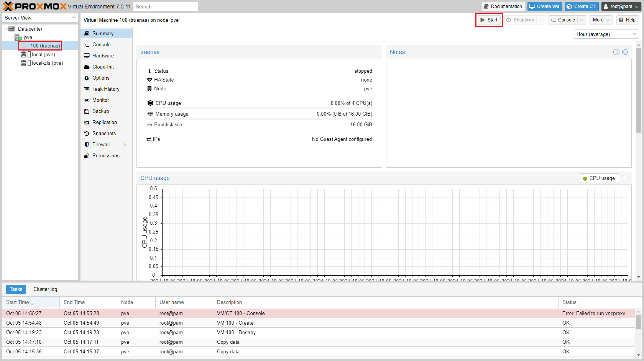
Task: Click the Snapshots history icon
Action: [87, 134]
